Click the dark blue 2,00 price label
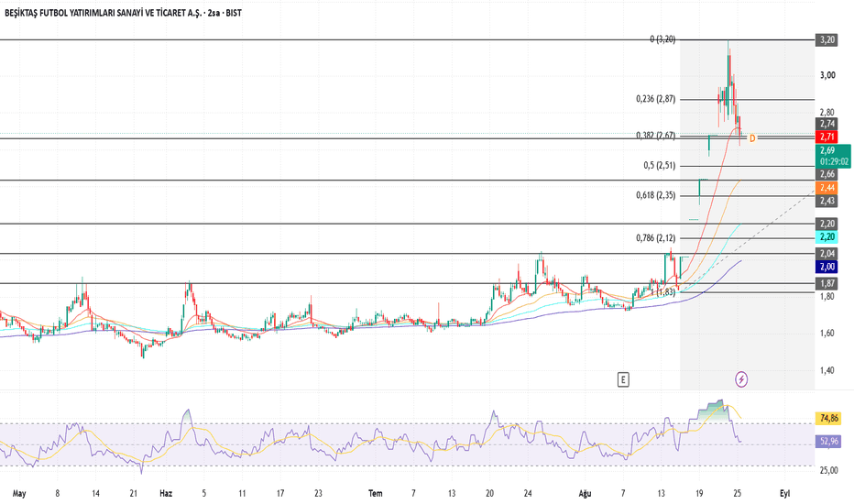 coord(827,267)
